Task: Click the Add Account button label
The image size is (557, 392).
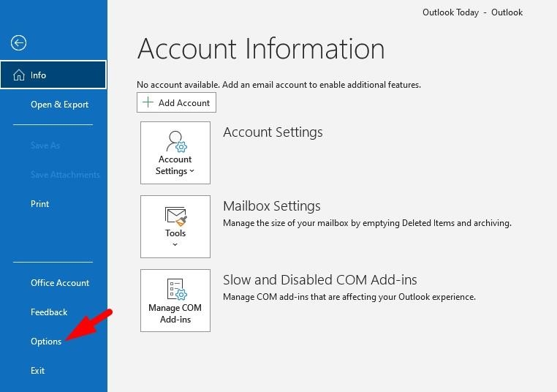Action: (x=184, y=102)
